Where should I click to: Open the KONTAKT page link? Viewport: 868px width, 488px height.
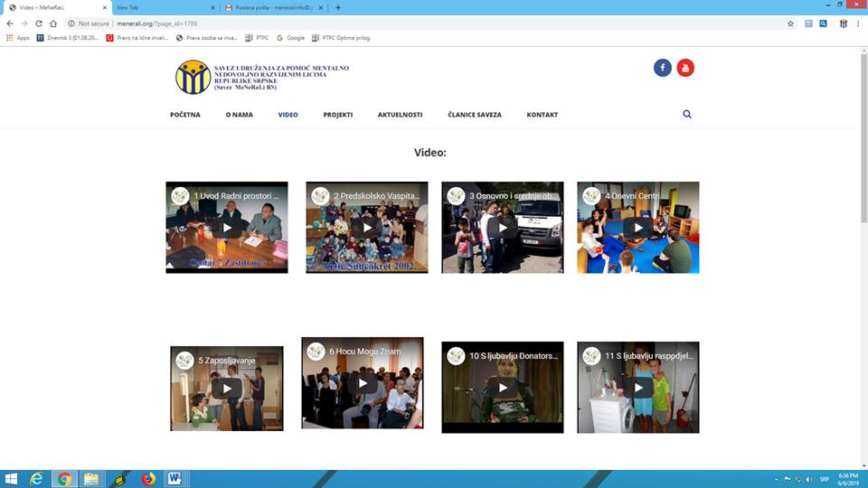(x=542, y=115)
